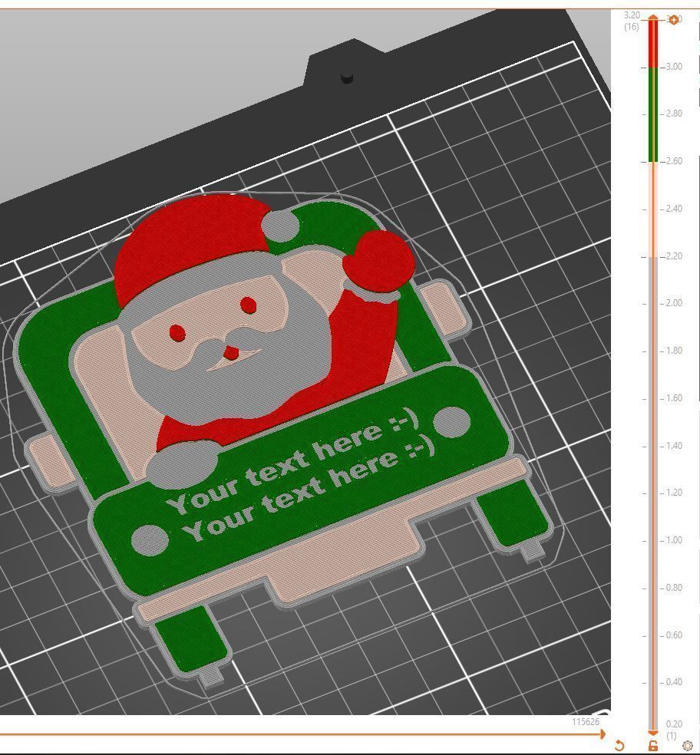Click the 115626 move count label

pyautogui.click(x=586, y=722)
